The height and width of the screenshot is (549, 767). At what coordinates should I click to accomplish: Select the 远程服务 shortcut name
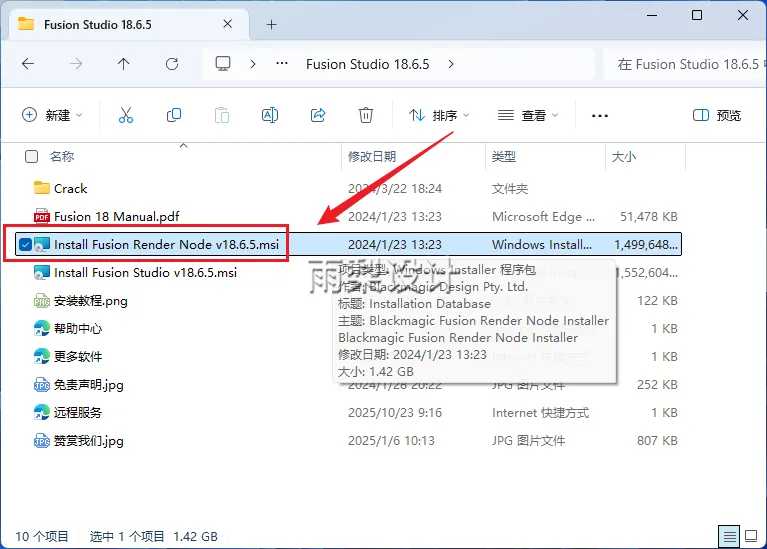pyautogui.click(x=78, y=412)
